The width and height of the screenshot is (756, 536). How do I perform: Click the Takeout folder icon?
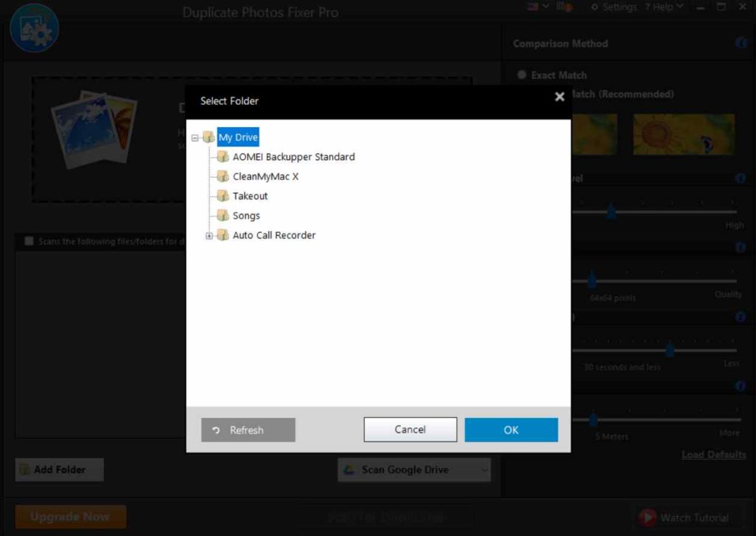[x=222, y=196]
